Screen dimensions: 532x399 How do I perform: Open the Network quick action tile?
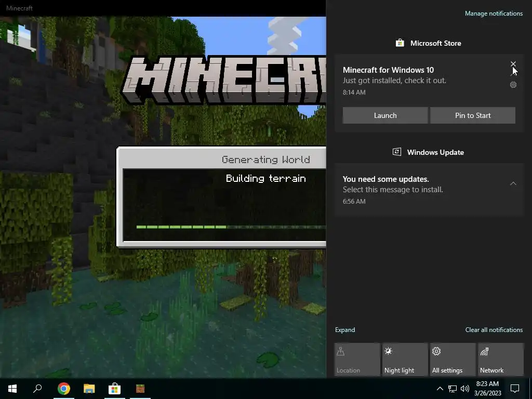501,360
